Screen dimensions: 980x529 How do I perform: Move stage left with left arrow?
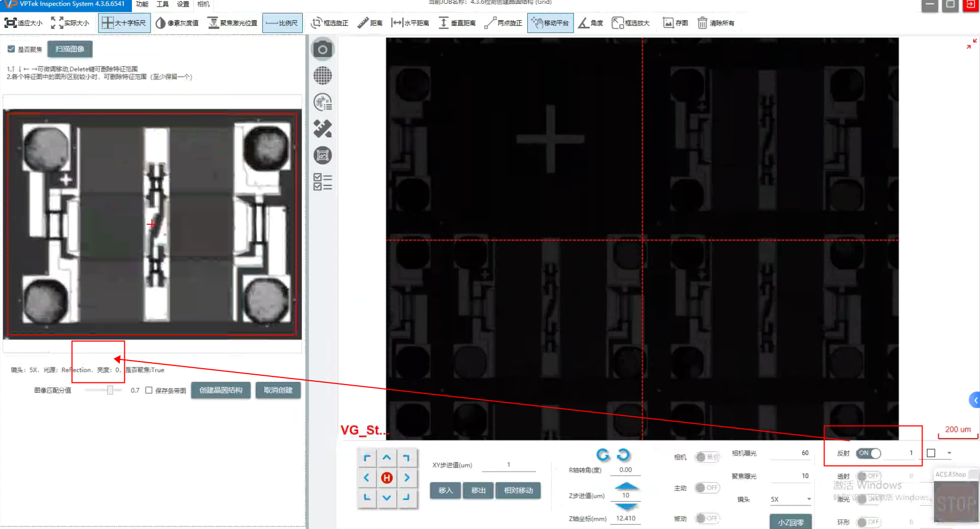[366, 478]
